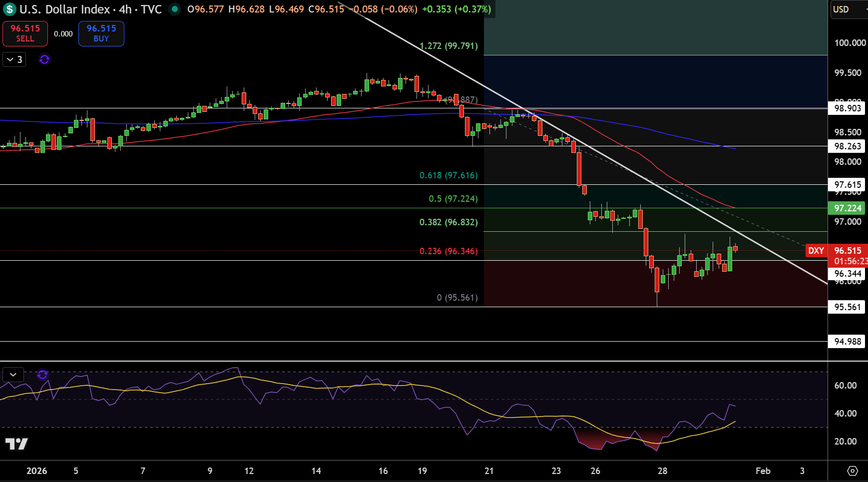Click the 98.903 price axis label
This screenshot has height=482, width=868.
click(x=848, y=108)
